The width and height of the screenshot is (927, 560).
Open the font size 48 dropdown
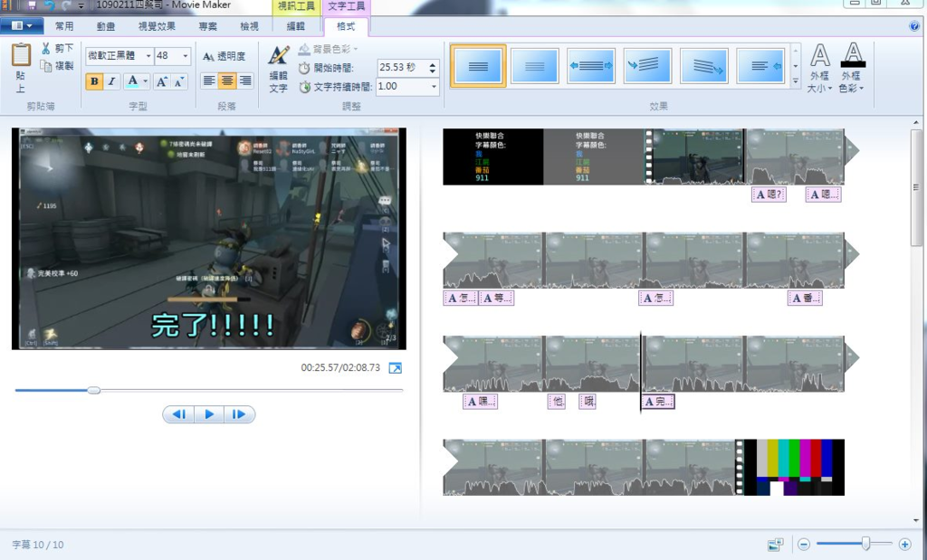[185, 56]
